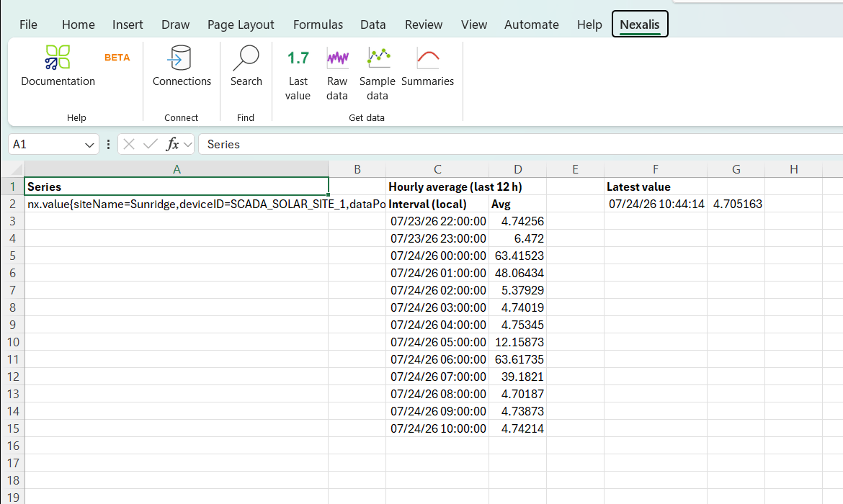Select cell 07/24/26 08:00:00
843x504 pixels.
(437, 394)
